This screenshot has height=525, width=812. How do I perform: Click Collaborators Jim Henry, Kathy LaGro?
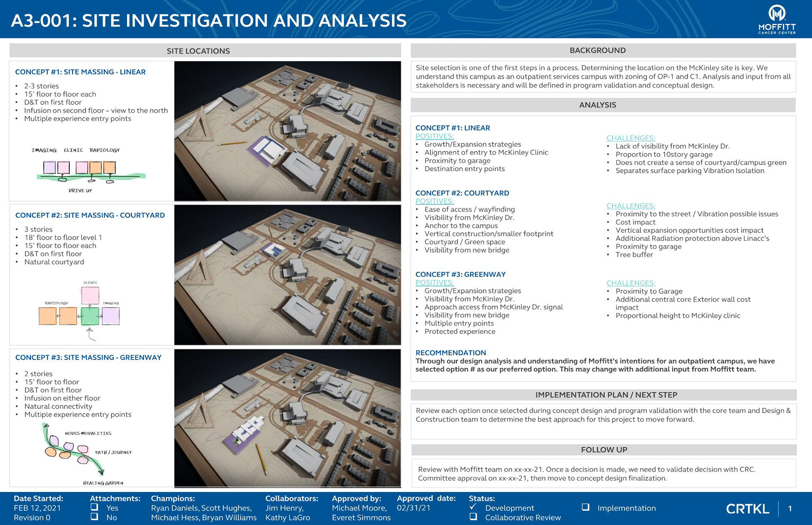pos(288,513)
